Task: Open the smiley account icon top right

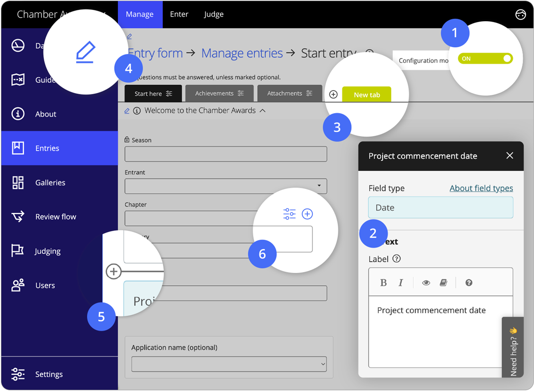Action: click(521, 14)
